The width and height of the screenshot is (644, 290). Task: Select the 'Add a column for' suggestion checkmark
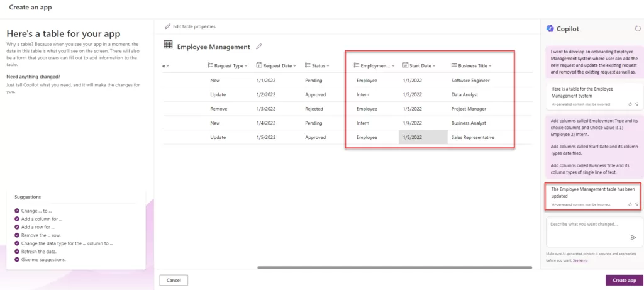pyautogui.click(x=17, y=219)
